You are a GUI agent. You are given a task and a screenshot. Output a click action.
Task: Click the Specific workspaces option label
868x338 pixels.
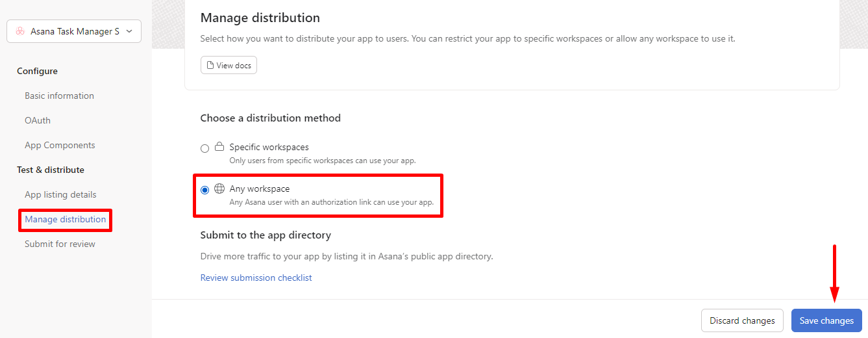[x=269, y=147]
